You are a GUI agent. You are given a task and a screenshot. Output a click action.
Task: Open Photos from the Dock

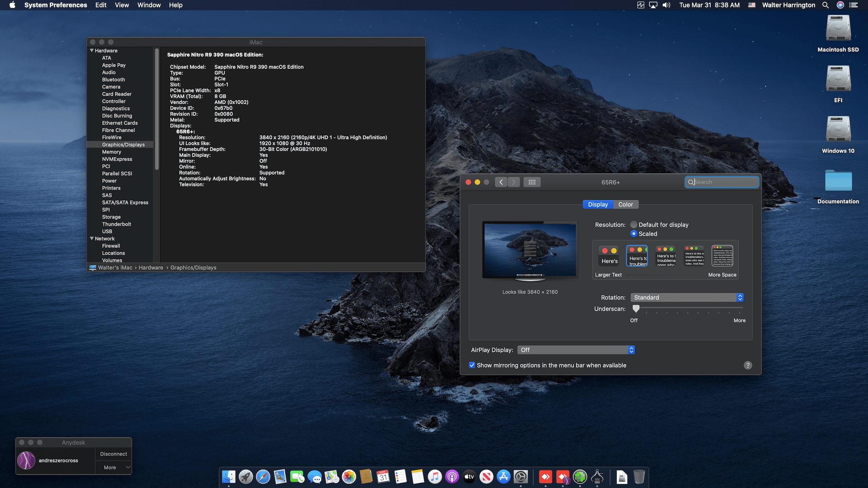pos(349,477)
